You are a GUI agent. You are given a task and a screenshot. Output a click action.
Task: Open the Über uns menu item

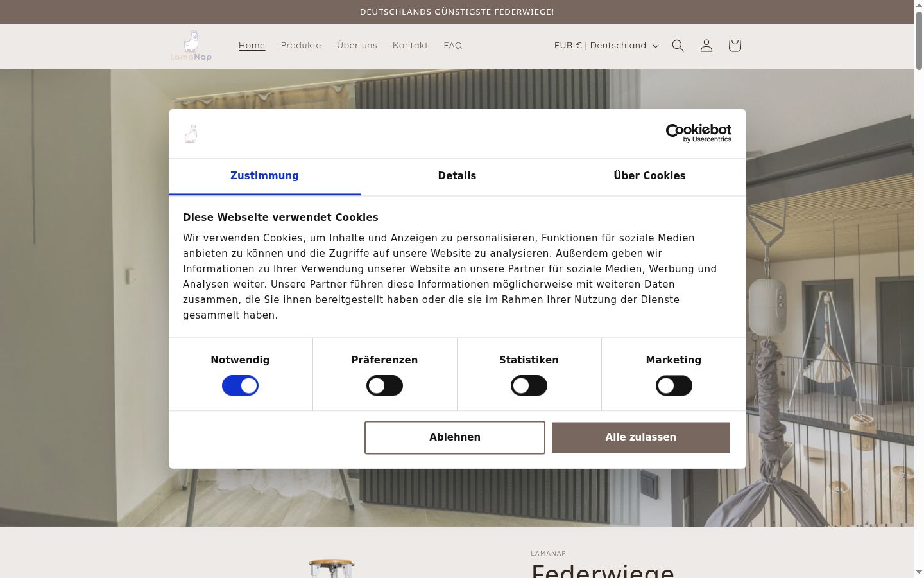(x=357, y=46)
